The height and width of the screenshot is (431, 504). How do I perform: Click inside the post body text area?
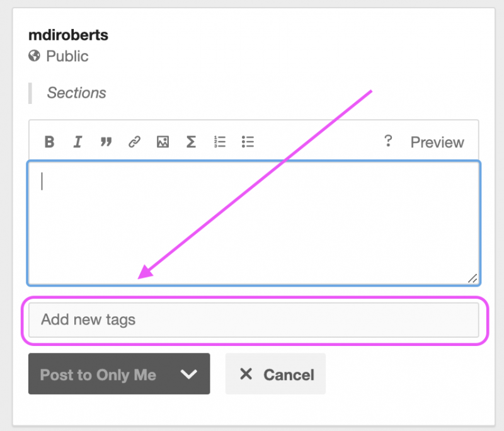(252, 221)
